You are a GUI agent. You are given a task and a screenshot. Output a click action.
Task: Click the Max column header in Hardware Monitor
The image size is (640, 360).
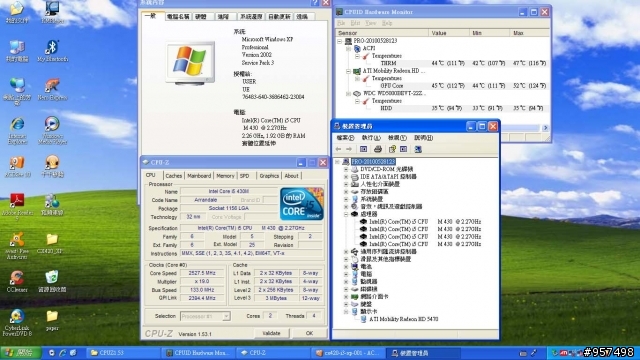(x=530, y=33)
